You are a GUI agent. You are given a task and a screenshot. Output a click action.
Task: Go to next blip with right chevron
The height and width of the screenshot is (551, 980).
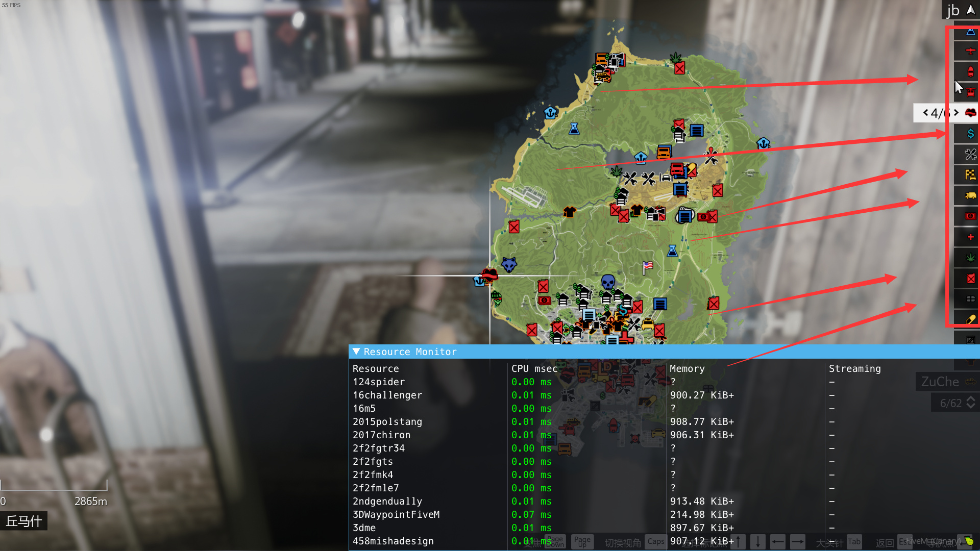tap(956, 113)
